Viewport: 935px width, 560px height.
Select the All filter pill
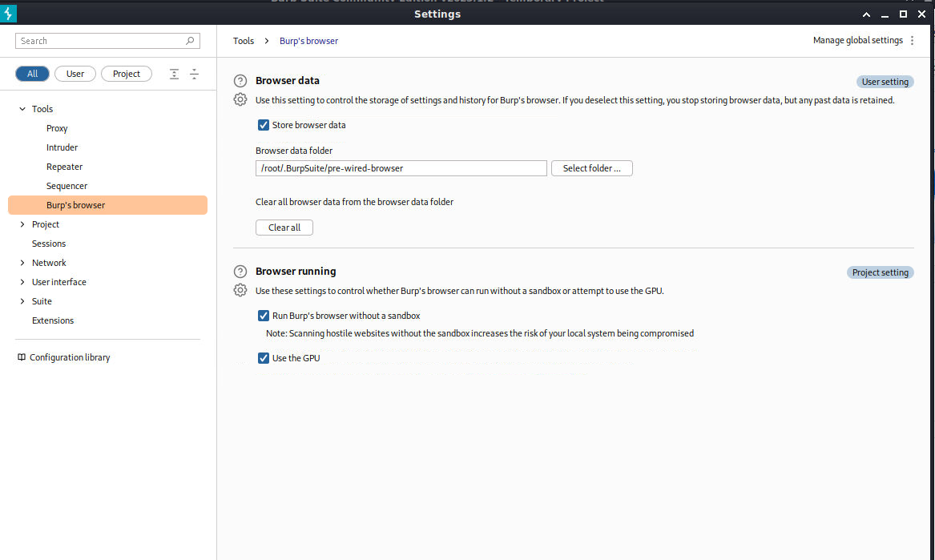tap(32, 74)
